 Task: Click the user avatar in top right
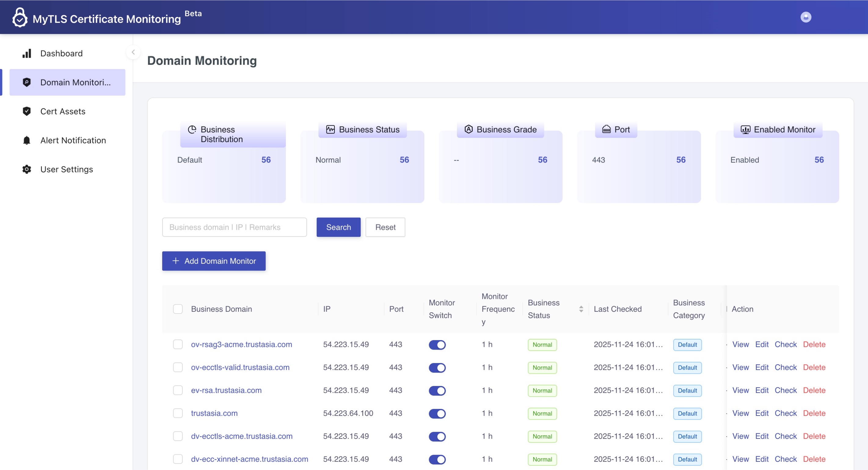coord(806,17)
